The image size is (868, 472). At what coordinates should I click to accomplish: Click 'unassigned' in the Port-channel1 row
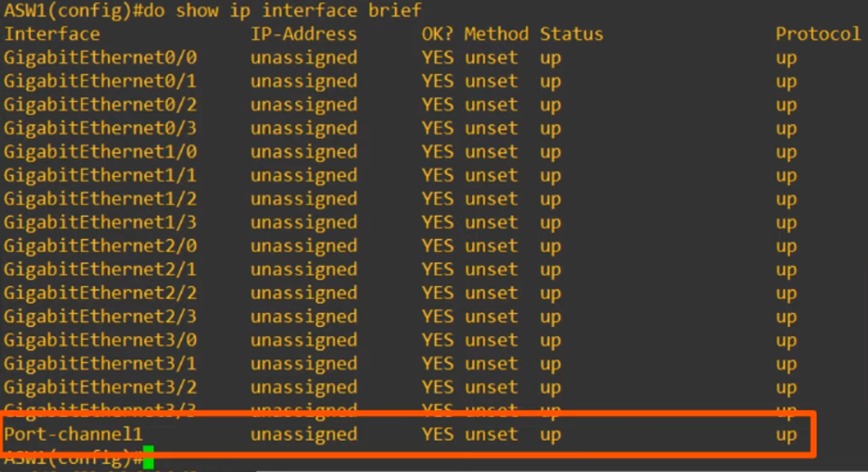[304, 434]
